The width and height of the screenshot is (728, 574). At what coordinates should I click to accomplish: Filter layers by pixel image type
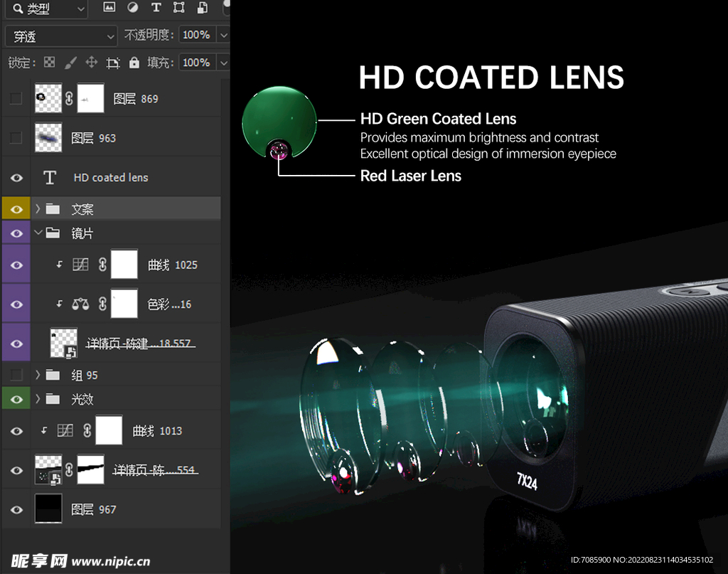point(109,8)
